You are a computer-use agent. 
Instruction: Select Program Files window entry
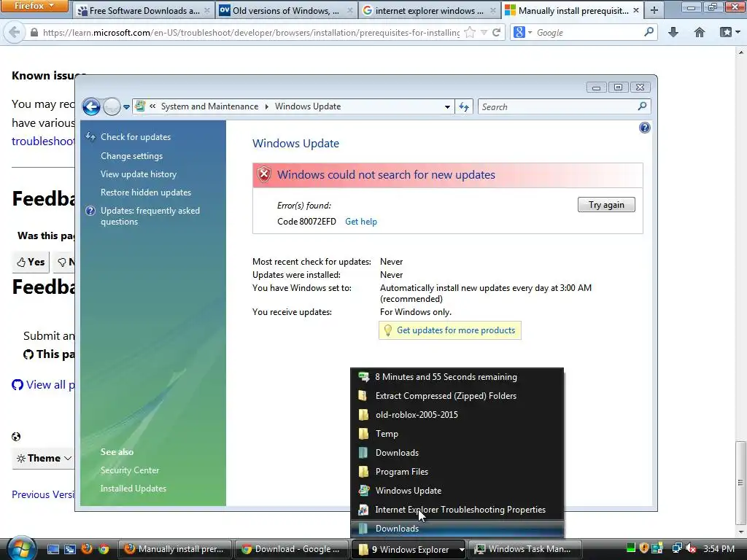coord(457,472)
